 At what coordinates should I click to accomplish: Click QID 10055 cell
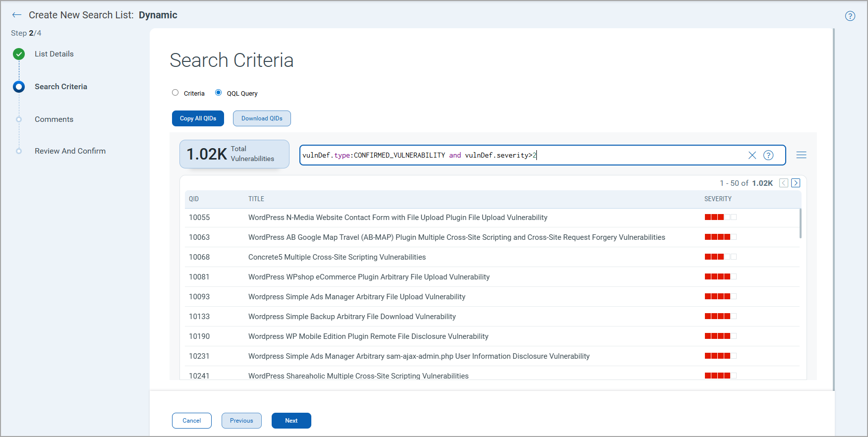tap(199, 218)
